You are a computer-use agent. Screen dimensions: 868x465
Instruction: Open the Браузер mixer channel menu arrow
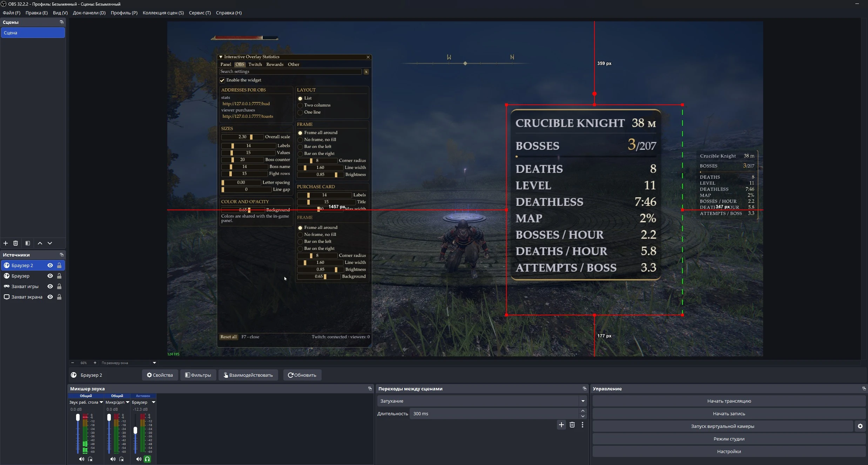coord(154,402)
